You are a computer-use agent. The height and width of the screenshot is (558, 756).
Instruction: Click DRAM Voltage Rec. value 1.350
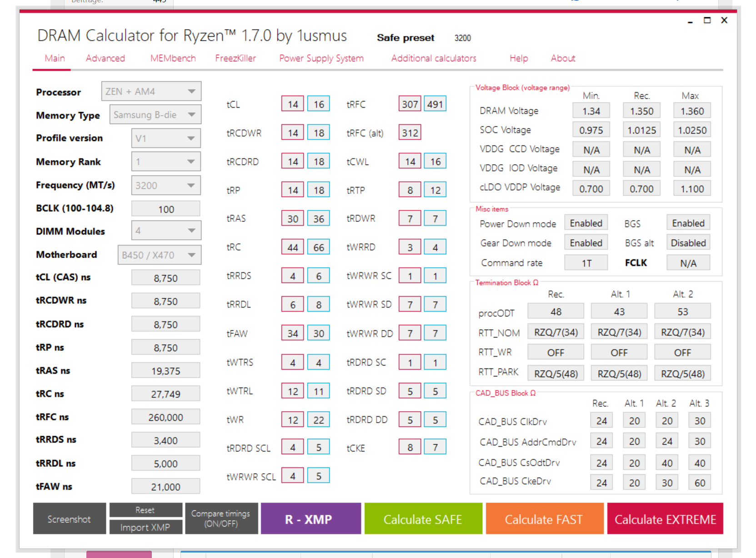click(641, 111)
